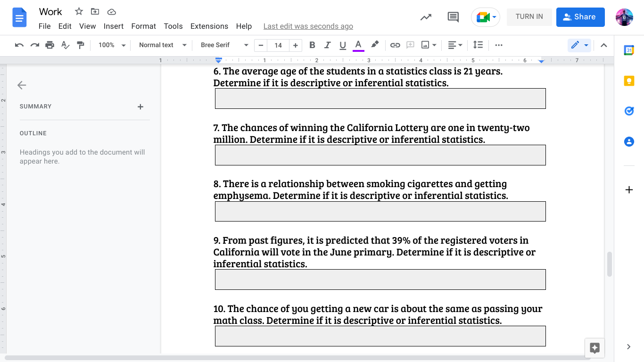Image resolution: width=644 pixels, height=362 pixels.
Task: Click the redo arrow
Action: coord(34,45)
